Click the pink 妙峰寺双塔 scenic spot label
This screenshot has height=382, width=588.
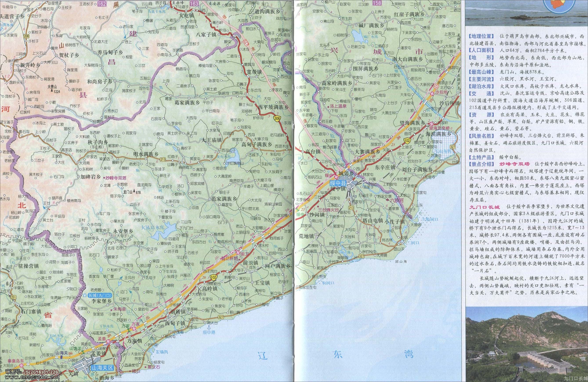(x=116, y=178)
